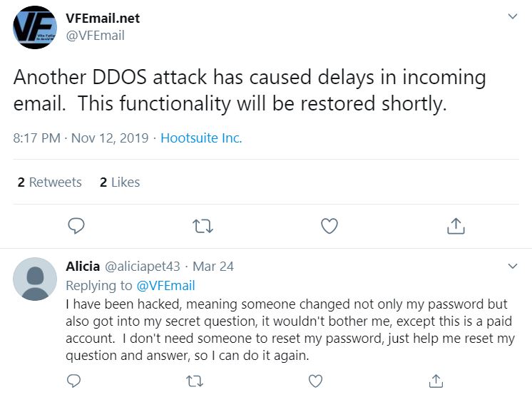The width and height of the screenshot is (532, 397).
Task: Share the VFEmail DDOS attack tweet
Action: (456, 226)
